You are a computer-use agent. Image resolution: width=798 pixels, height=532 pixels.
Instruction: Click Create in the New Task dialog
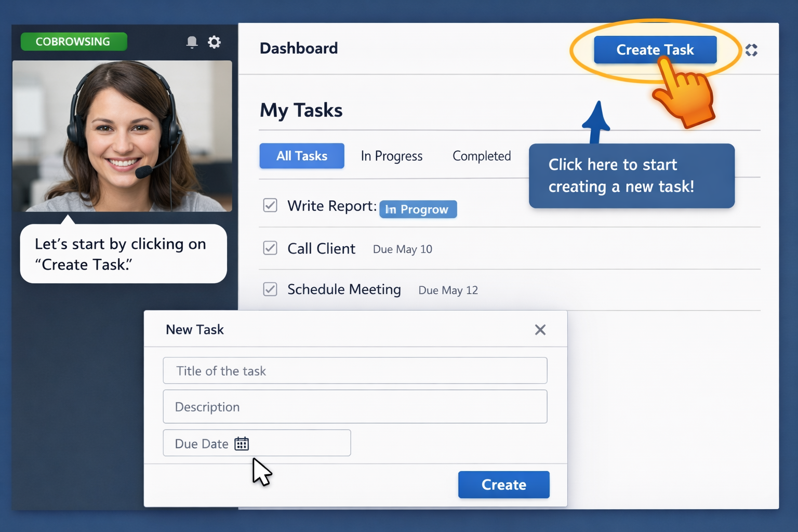click(503, 485)
